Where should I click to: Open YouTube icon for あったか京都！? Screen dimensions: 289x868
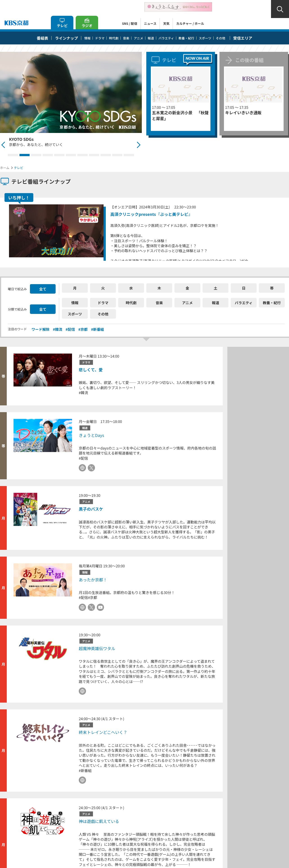(x=100, y=607)
